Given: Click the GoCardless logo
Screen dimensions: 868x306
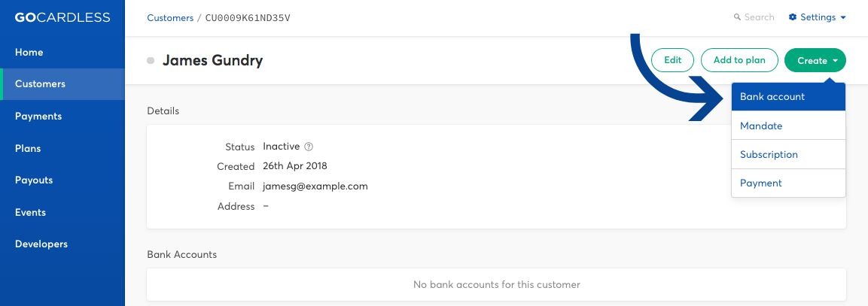Looking at the screenshot, I should click(x=62, y=17).
